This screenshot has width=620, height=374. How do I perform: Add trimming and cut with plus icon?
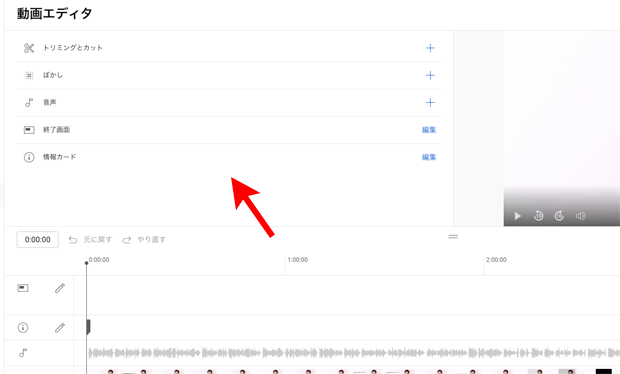point(430,48)
